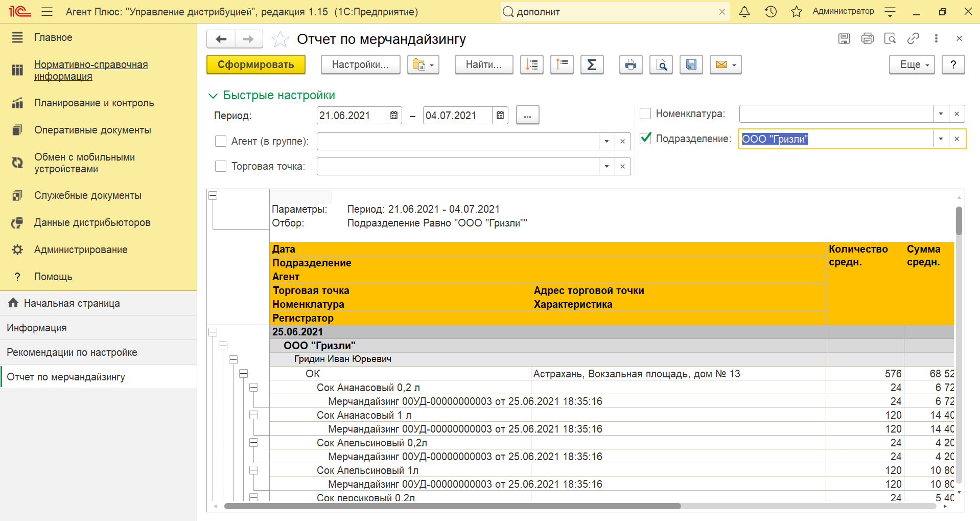Screen dimensions: 980x521
Task: Open end date calendar picker
Action: 500,116
